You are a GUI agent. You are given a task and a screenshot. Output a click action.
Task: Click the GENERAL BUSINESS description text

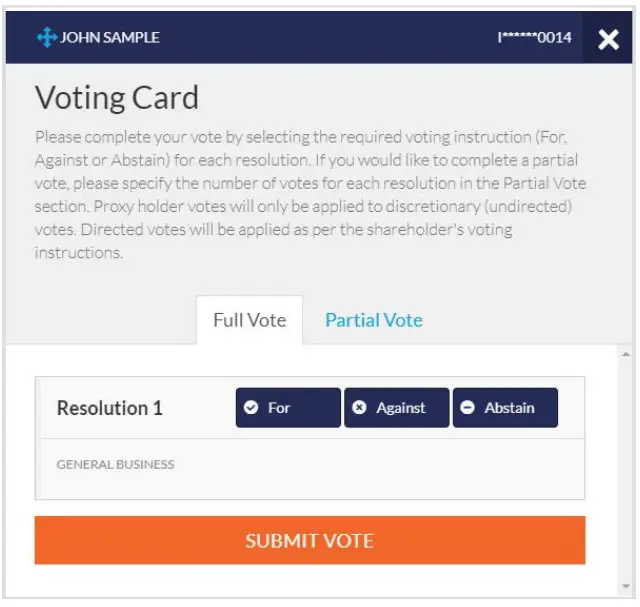pos(115,464)
